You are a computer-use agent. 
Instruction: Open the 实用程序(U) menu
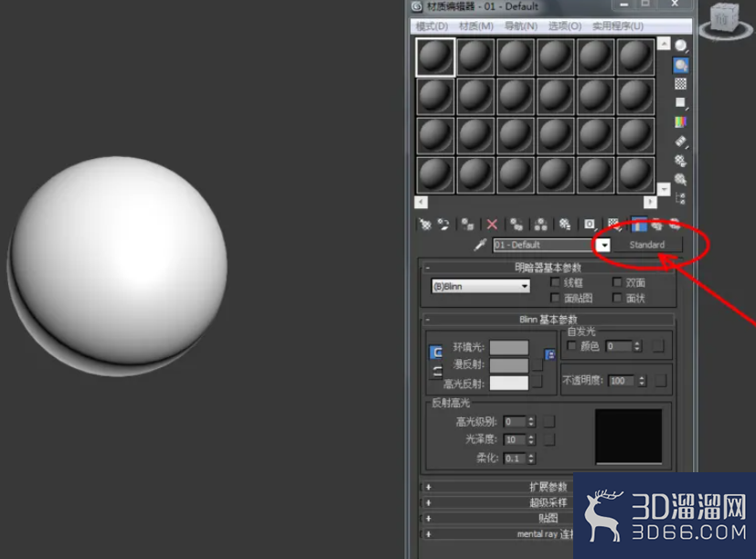click(618, 26)
